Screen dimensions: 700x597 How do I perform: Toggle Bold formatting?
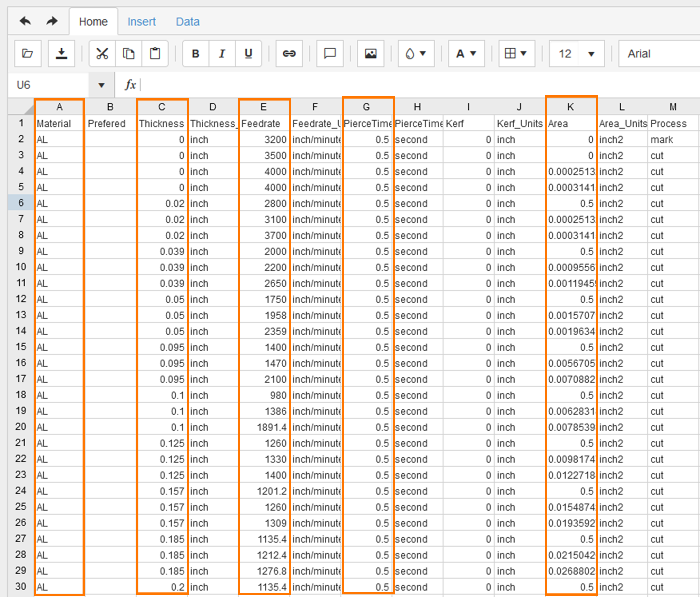point(195,54)
